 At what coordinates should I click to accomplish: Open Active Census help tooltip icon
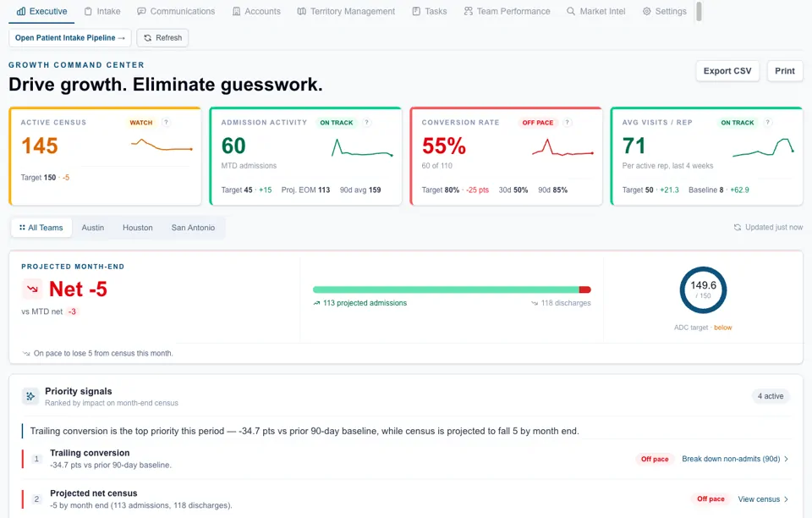click(x=166, y=122)
